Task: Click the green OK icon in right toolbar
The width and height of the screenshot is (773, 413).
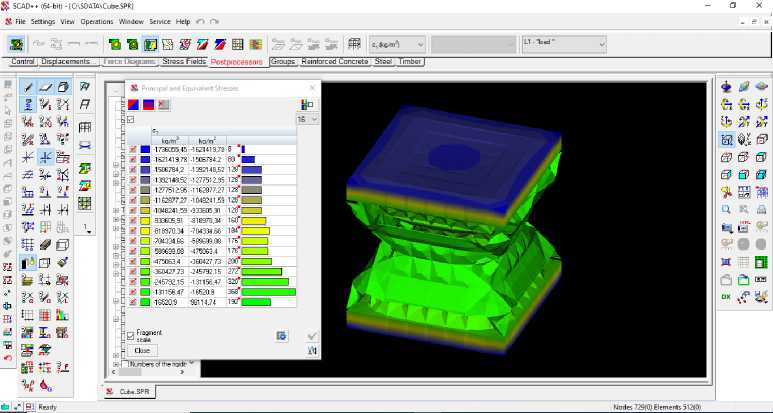Action: 726,297
